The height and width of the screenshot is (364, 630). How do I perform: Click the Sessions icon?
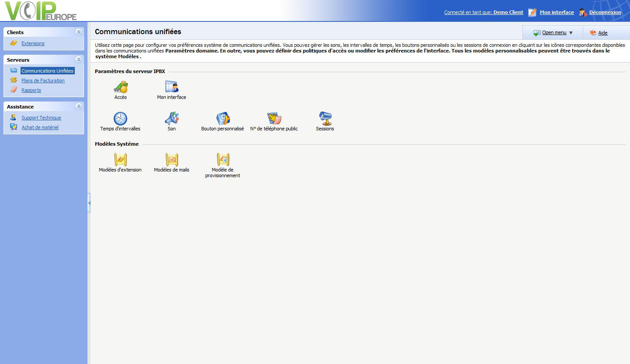(325, 118)
